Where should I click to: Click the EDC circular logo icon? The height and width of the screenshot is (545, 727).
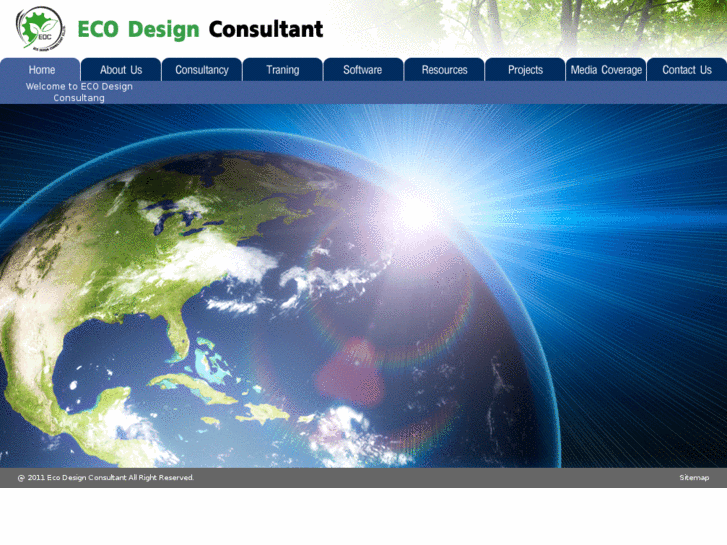coord(40,28)
